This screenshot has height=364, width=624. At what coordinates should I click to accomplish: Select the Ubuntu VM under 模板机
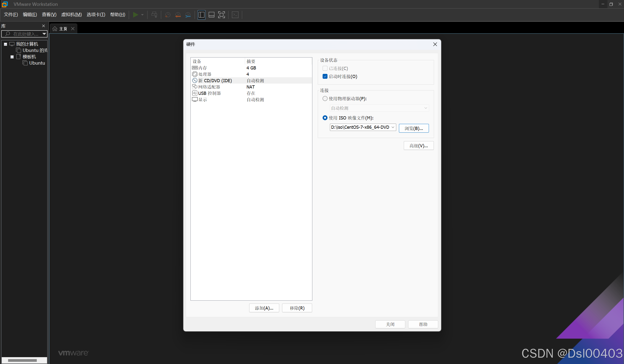pos(37,63)
